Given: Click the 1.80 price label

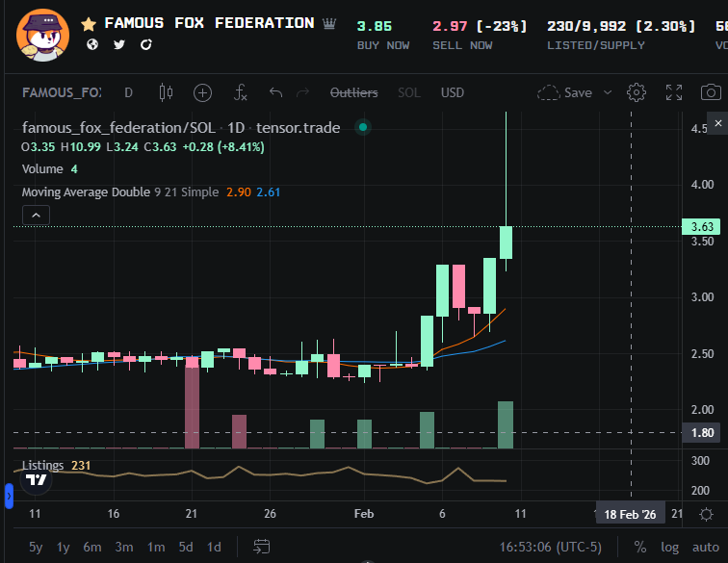Looking at the screenshot, I should [701, 433].
